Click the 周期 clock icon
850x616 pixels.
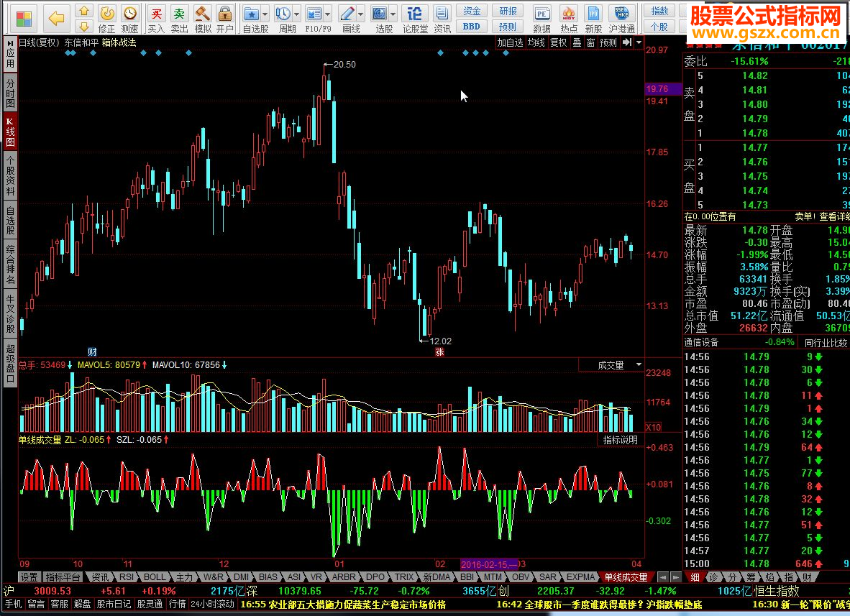[283, 14]
